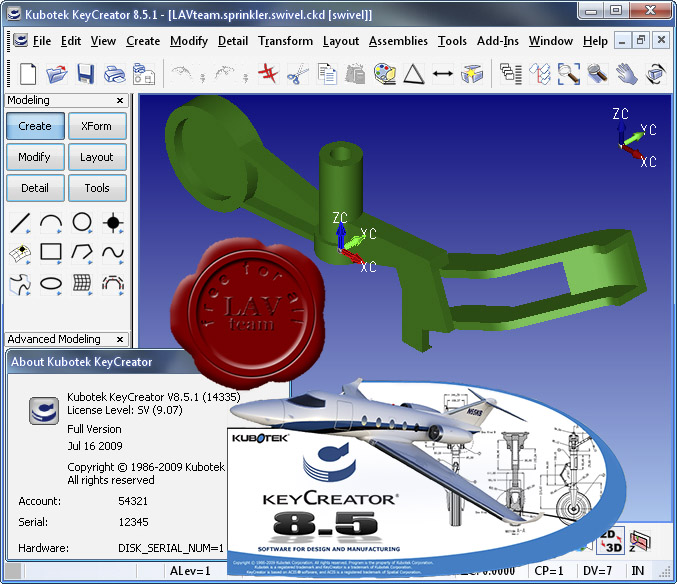Open the Tools menu
Viewport: 677px width, 584px height.
(452, 41)
